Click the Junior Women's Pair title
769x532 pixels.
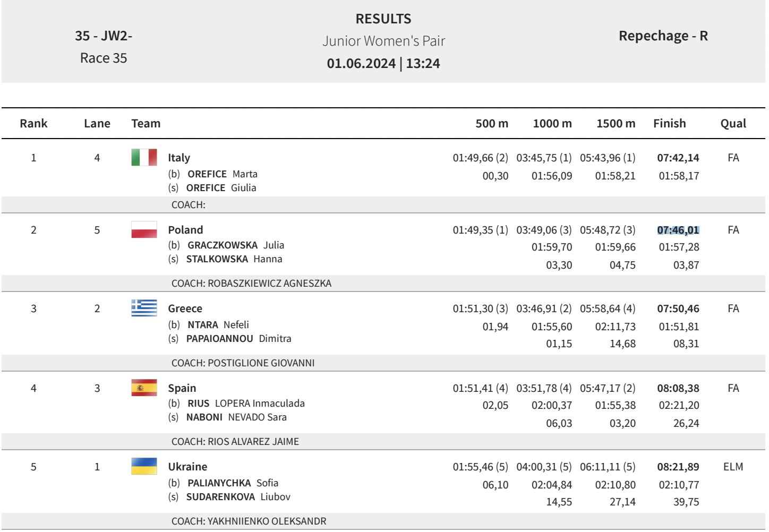[x=383, y=41]
